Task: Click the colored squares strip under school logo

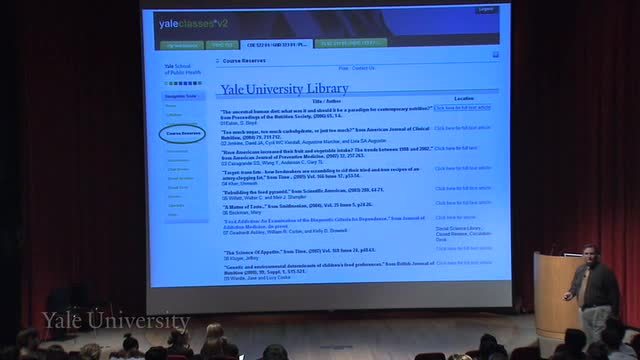Action: (183, 83)
